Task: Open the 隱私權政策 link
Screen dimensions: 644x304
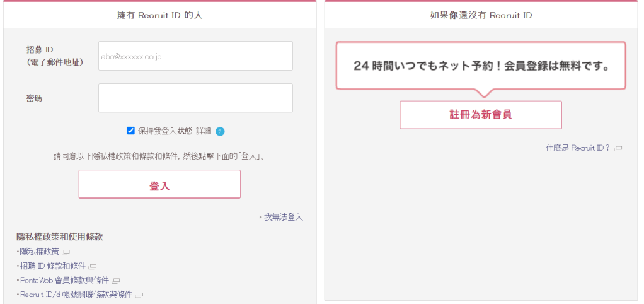Action: (x=40, y=252)
